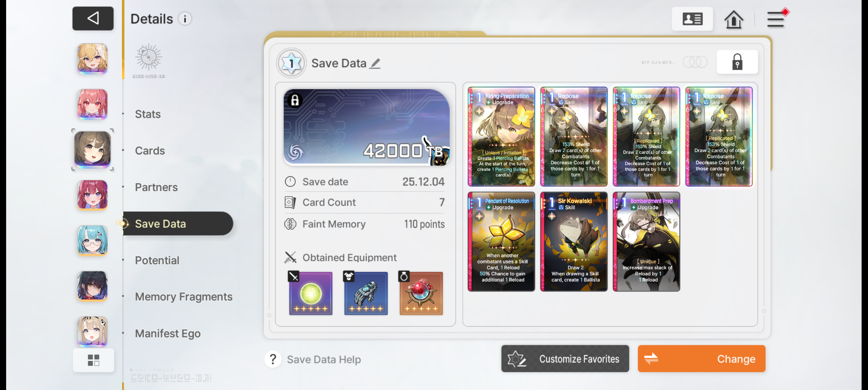Screen dimensions: 868x390
Task: Edit Save Data name pencil icon
Action: pyautogui.click(x=375, y=63)
